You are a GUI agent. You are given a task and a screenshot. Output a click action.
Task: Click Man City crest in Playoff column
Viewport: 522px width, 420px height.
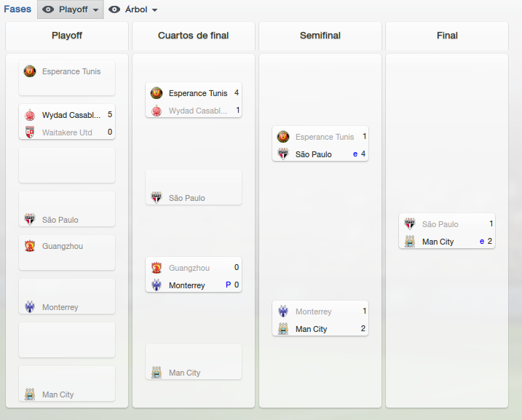tap(30, 395)
